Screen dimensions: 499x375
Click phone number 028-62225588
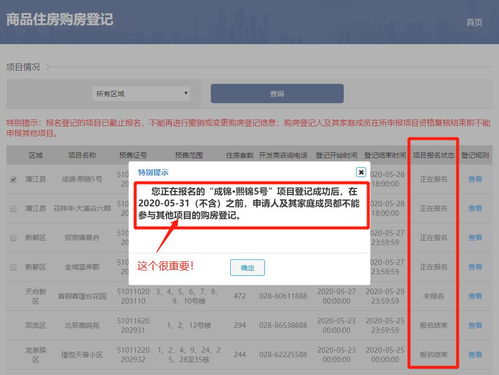tap(283, 355)
